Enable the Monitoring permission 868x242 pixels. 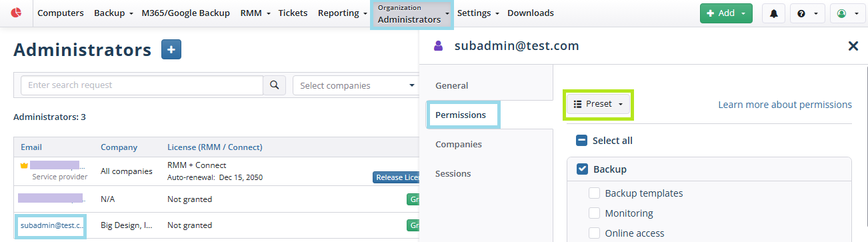point(595,213)
